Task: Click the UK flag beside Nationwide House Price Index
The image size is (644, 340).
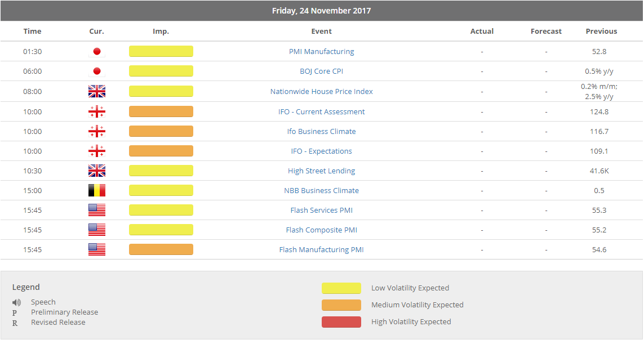Action: point(96,92)
